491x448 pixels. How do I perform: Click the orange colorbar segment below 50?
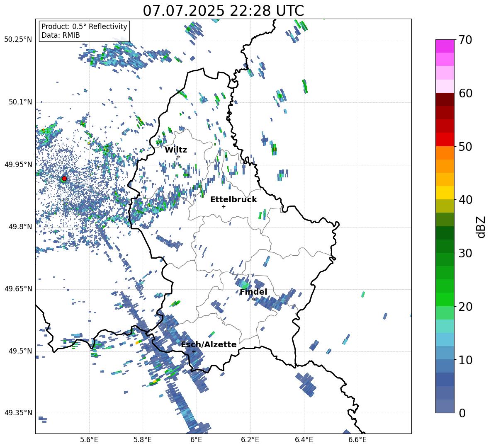pos(445,153)
